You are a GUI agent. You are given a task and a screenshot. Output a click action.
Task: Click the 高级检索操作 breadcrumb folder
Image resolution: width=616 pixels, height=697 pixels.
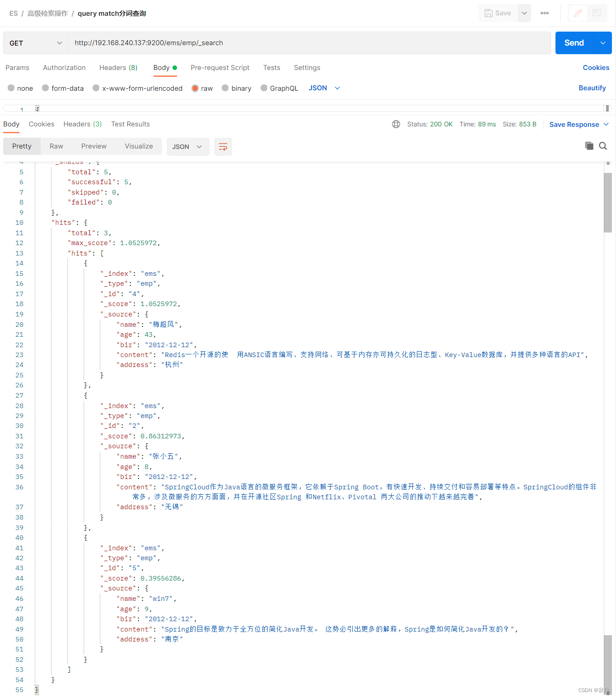(x=47, y=14)
